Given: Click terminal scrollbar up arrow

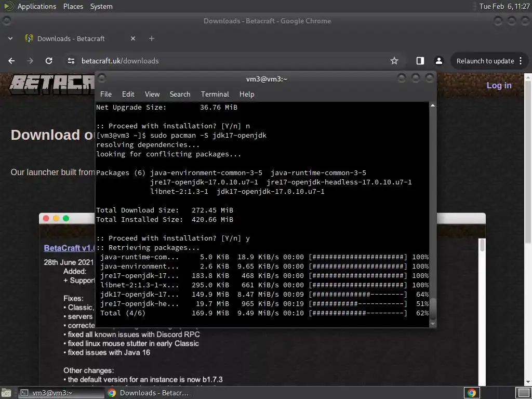Looking at the screenshot, I should (433, 106).
